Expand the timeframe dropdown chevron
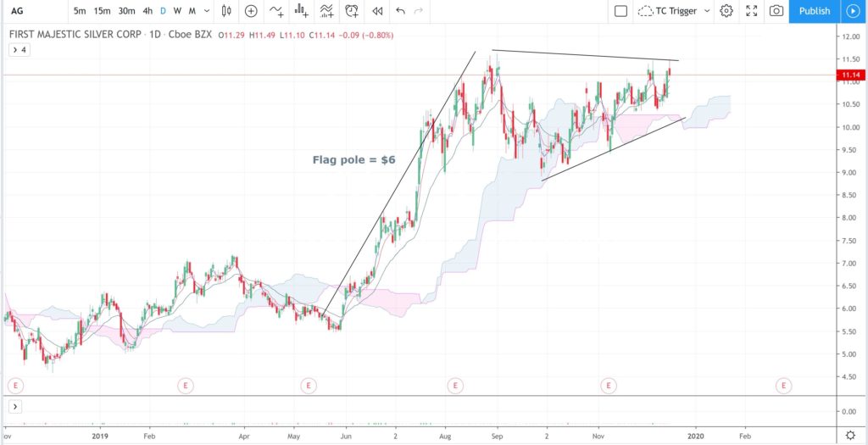This screenshot has width=868, height=445. (x=207, y=10)
